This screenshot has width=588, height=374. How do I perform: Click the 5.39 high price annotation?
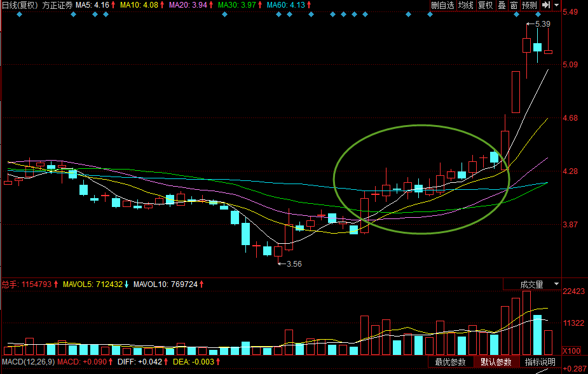pos(543,24)
